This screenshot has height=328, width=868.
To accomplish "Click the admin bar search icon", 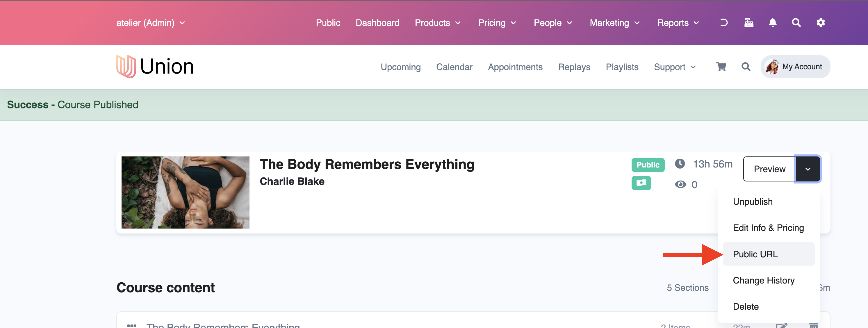I will click(796, 23).
